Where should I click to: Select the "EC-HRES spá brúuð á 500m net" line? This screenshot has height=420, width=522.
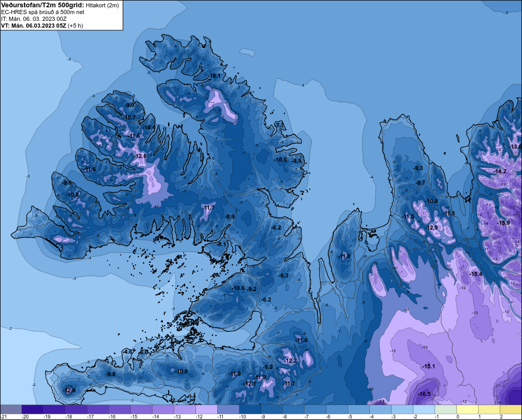(43, 13)
